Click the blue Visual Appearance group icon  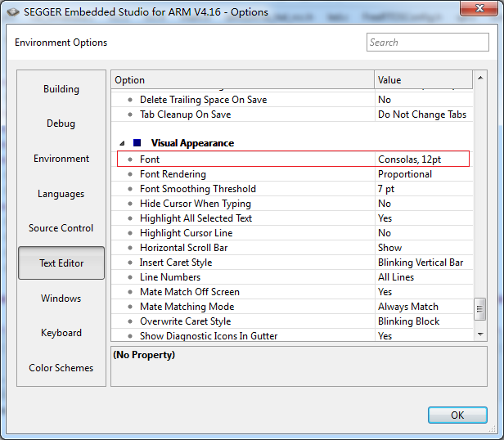point(137,142)
